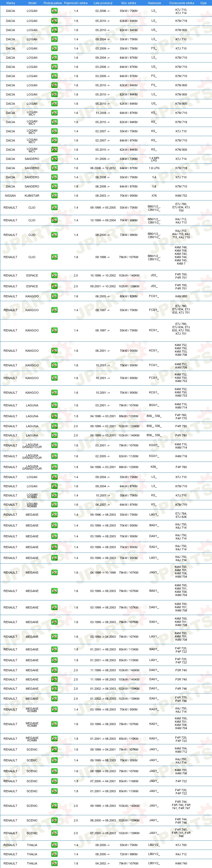This screenshot has width=212, height=868.
Task: Select the KUBISTAR model cell
Action: [x=32, y=196]
